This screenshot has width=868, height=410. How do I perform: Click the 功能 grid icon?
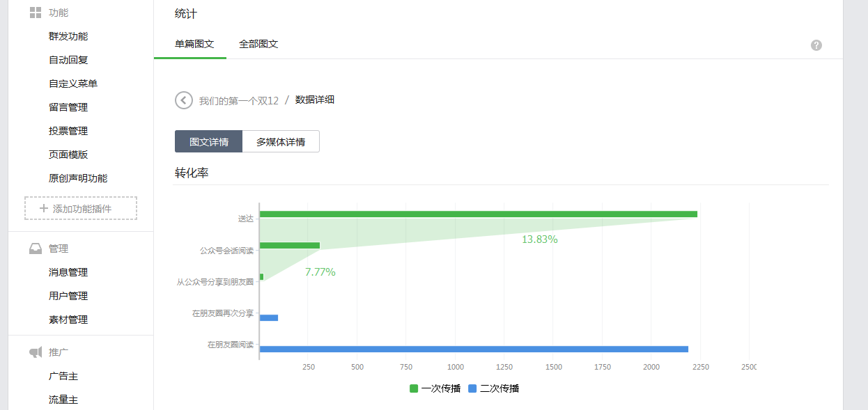36,13
